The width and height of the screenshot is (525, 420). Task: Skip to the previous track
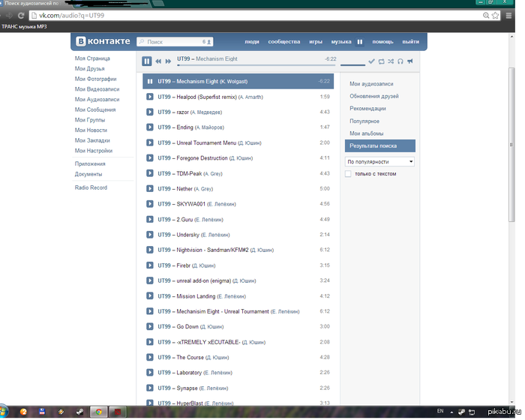[x=158, y=61]
